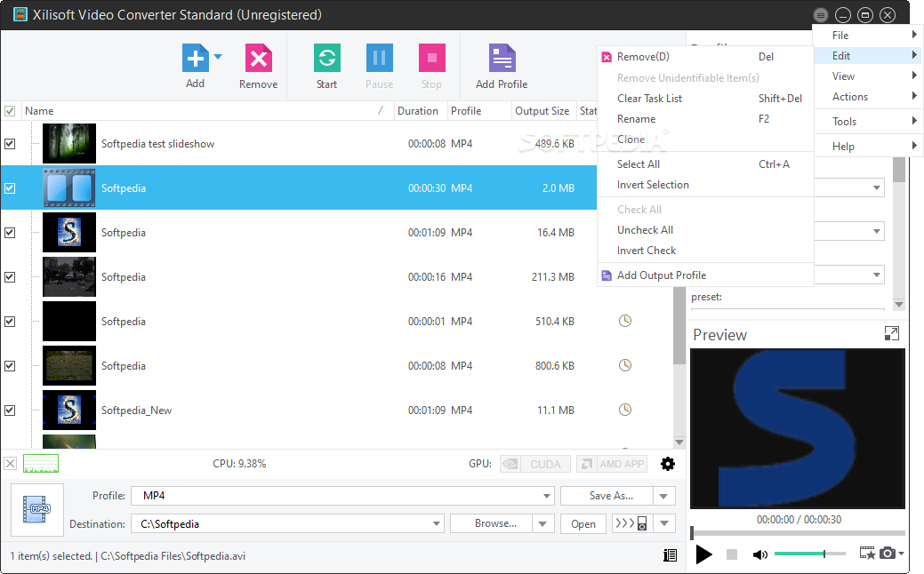Open the Add button dropdown arrow
The height and width of the screenshot is (574, 924).
pos(218,57)
